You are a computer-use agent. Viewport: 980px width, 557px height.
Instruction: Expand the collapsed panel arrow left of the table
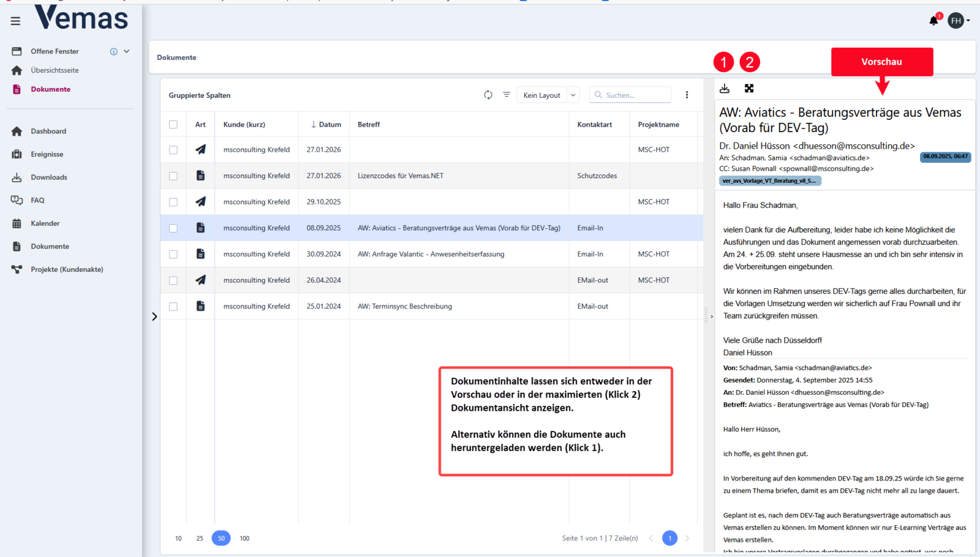(x=154, y=316)
